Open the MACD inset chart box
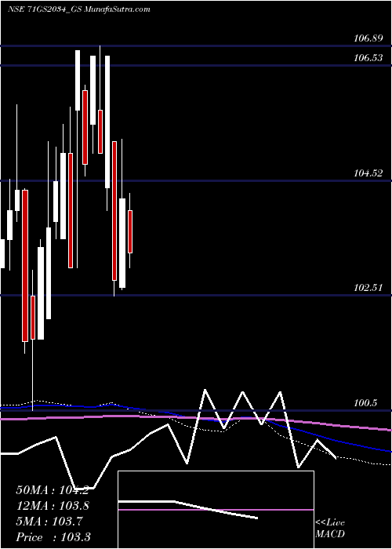This screenshot has width=392, height=549. pos(216,510)
